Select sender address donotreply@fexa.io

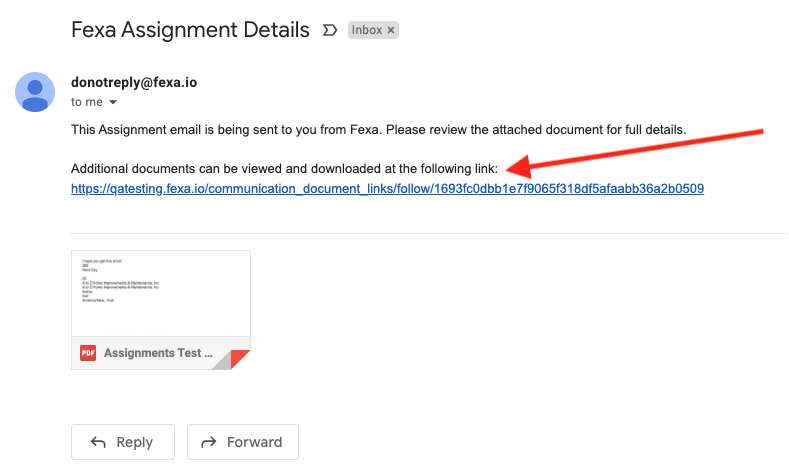coord(134,82)
